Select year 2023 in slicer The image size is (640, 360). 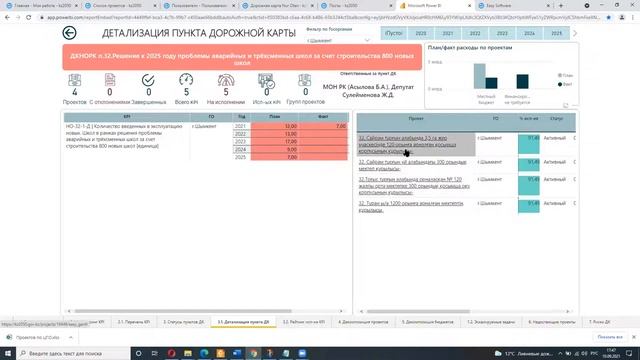pos(502,33)
